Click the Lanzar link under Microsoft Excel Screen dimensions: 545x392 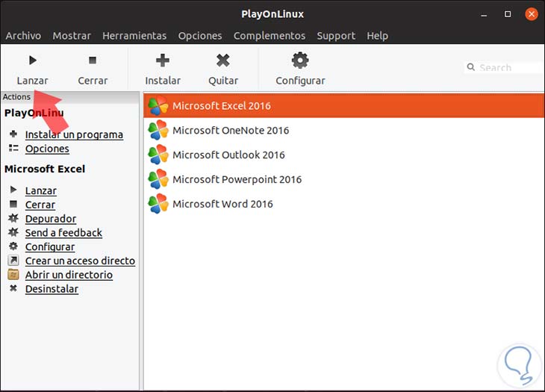point(41,191)
